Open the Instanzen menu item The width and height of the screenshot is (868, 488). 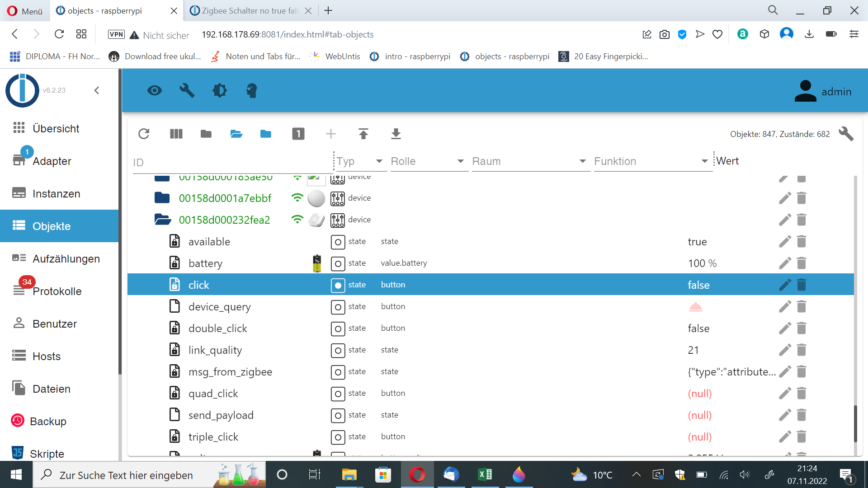pos(56,194)
